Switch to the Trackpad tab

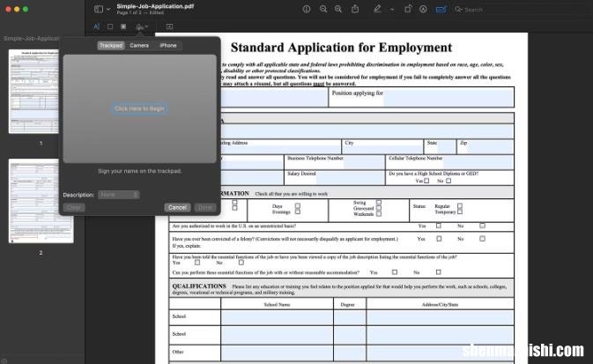point(111,46)
